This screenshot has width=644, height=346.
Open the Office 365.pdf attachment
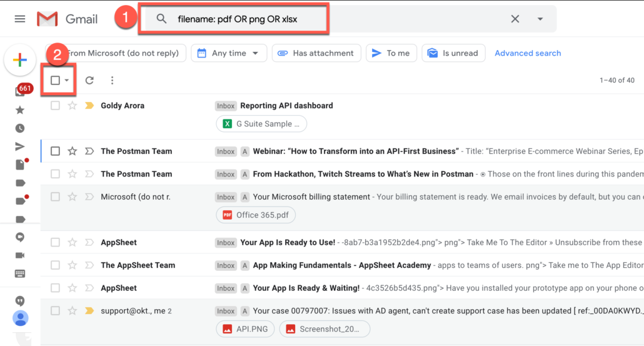[256, 215]
